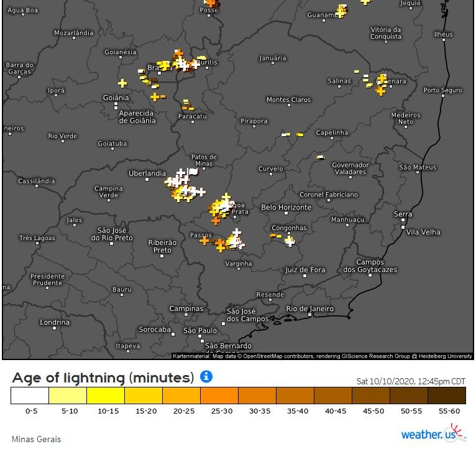Select the orange lightning cross above Posse
This screenshot has height=449, width=476.
[x=211, y=2]
